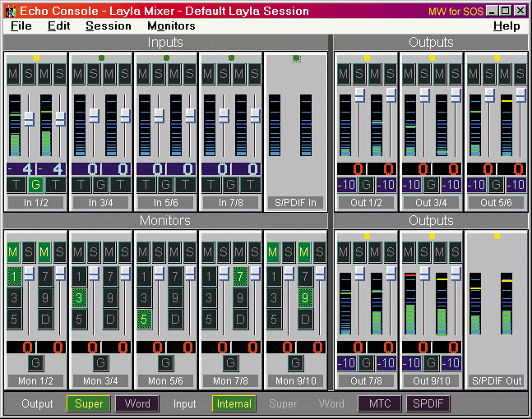
Task: Solo the right channel of In 7/8
Action: tap(255, 73)
